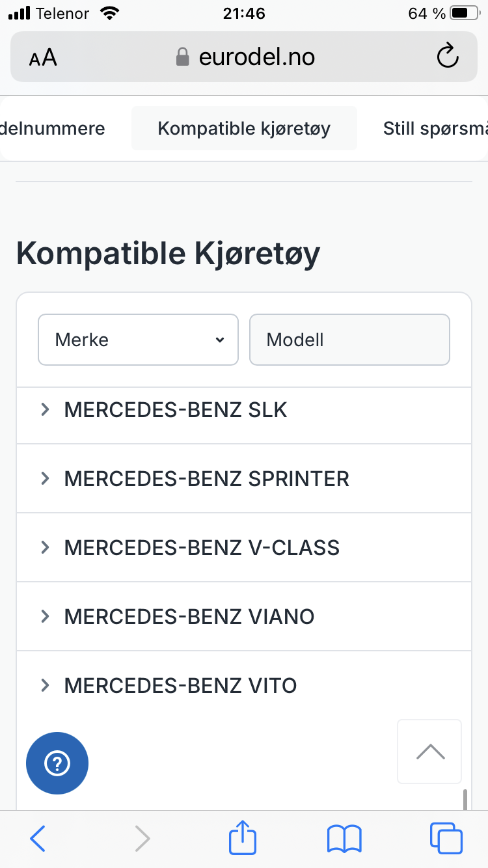Expand the MERCEDES-BENZ V-CLASS row
This screenshot has height=868, width=488.
(202, 548)
